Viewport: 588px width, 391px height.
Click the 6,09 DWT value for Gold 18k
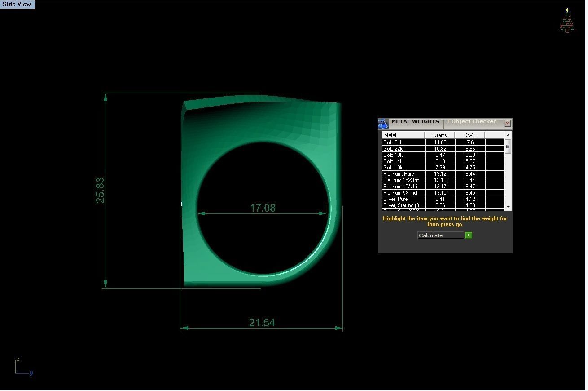click(x=470, y=155)
